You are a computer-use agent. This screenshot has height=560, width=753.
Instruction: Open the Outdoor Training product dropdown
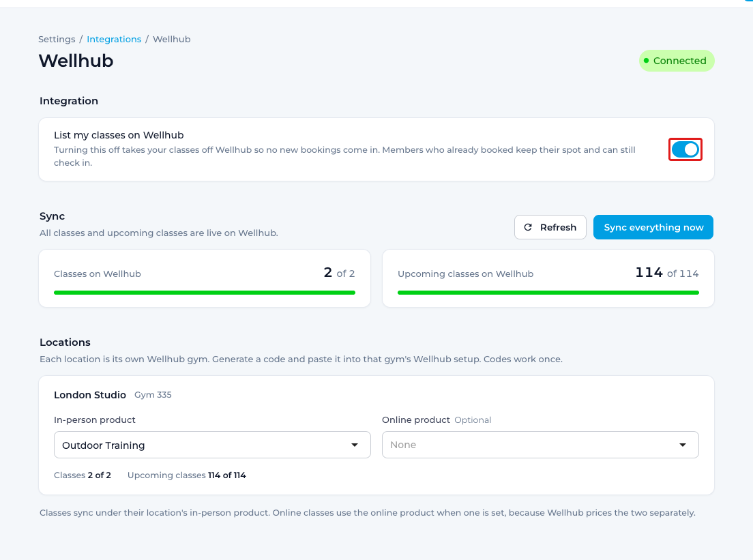click(x=212, y=445)
